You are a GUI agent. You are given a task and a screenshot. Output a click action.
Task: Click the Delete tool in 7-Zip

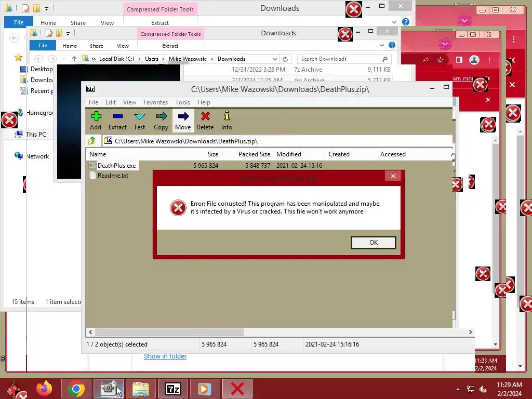pos(205,121)
